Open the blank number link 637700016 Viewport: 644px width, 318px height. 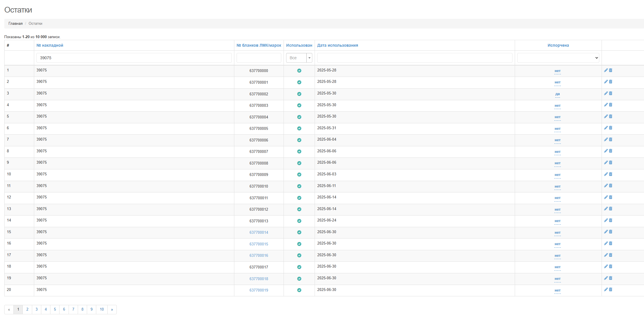[259, 255]
